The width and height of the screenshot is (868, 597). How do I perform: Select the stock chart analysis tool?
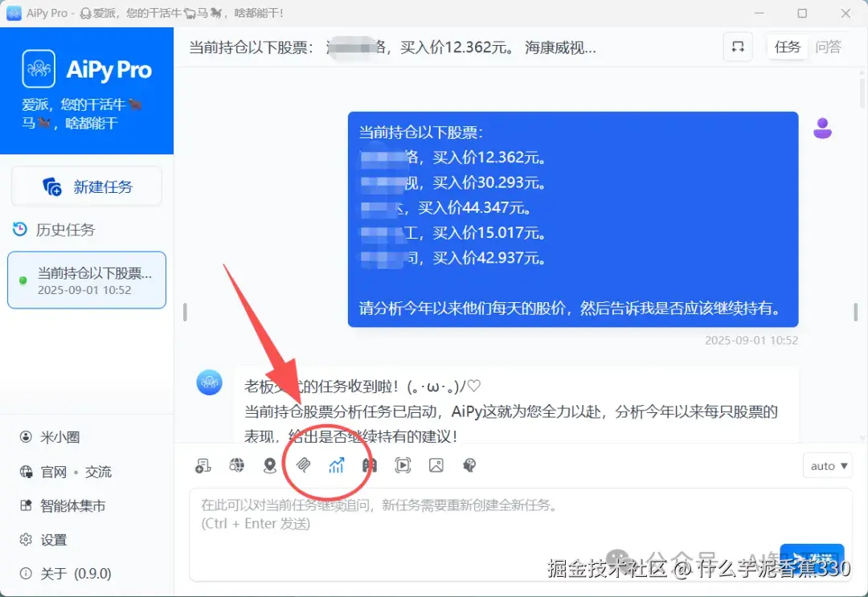tap(337, 465)
